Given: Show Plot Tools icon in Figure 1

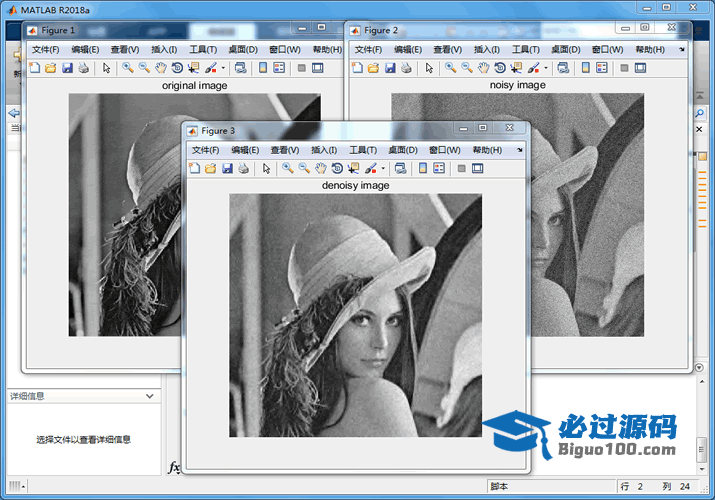Looking at the screenshot, I should pyautogui.click(x=317, y=68).
